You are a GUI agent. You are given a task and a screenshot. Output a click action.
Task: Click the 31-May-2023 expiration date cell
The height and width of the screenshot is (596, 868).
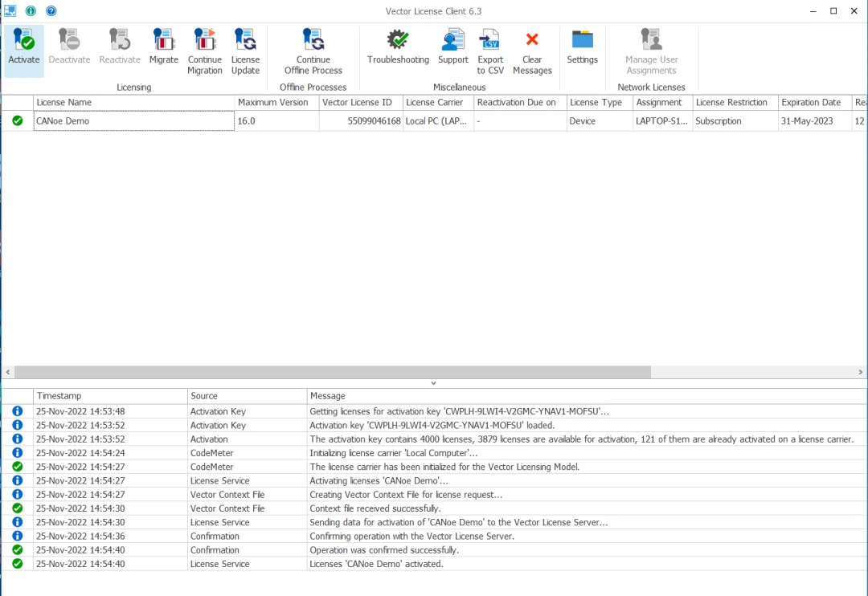815,120
